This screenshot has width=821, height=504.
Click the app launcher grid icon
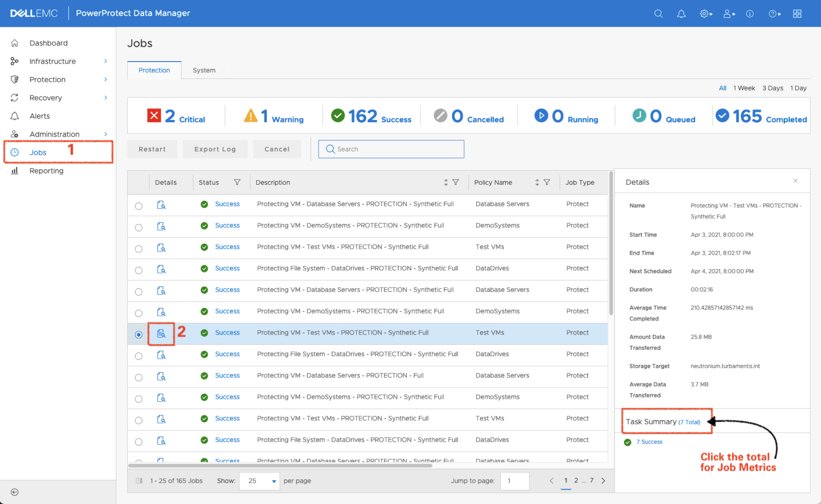click(x=797, y=13)
